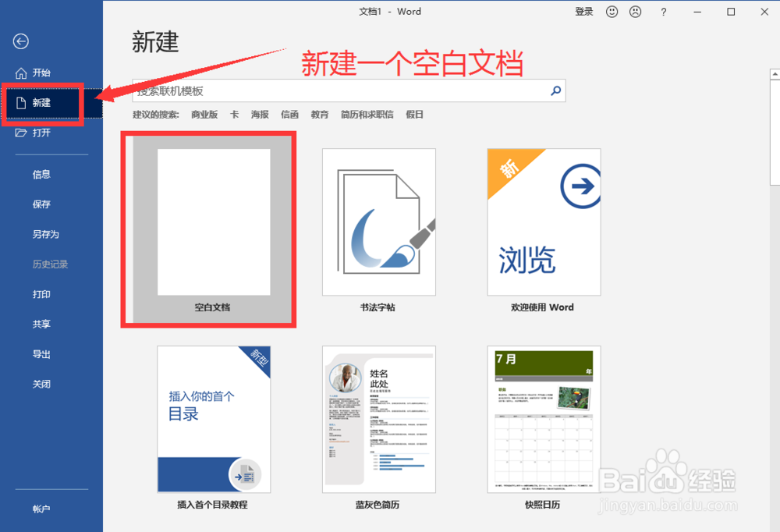Send a frown feedback face icon
Image resolution: width=780 pixels, height=532 pixels.
(x=635, y=12)
